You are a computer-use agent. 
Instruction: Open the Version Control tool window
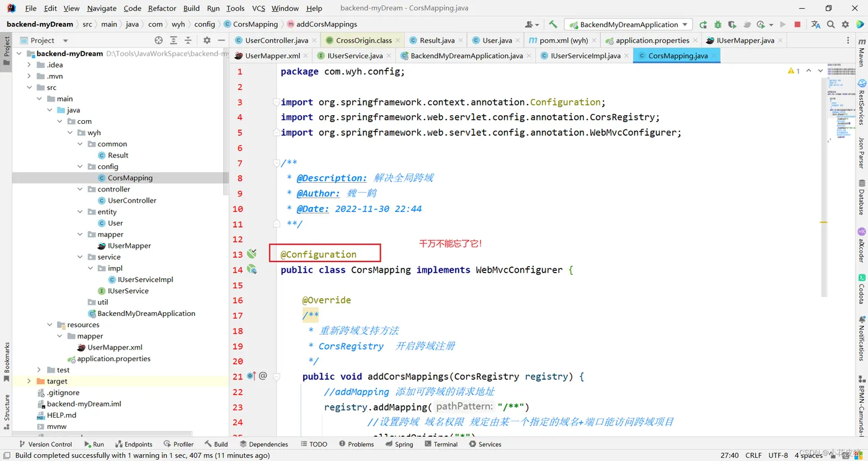point(45,444)
